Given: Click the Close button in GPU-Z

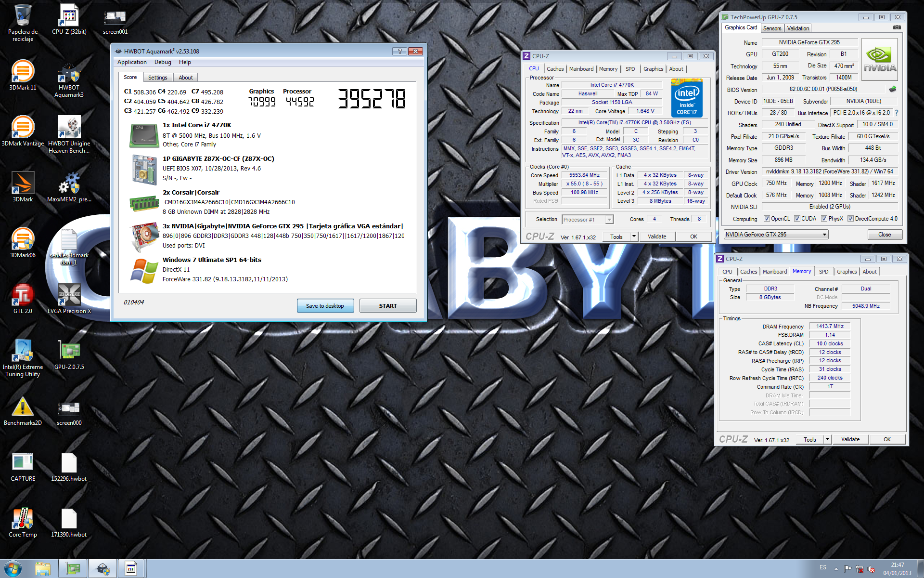Looking at the screenshot, I should tap(885, 235).
